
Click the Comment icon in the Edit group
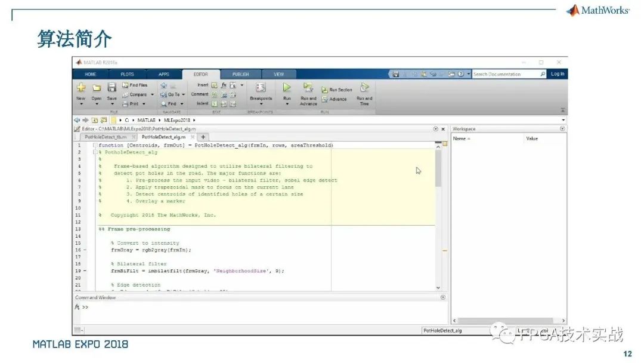click(x=214, y=94)
